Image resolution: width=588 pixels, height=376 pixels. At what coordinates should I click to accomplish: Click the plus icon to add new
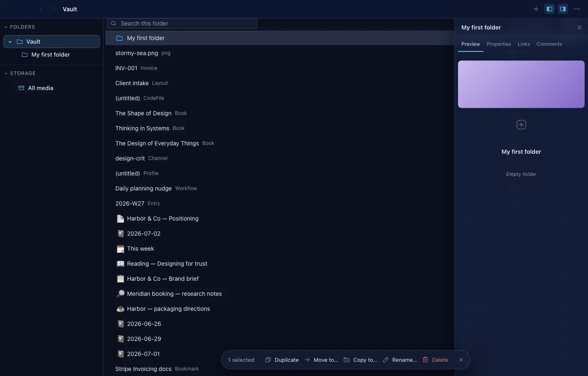[536, 9]
